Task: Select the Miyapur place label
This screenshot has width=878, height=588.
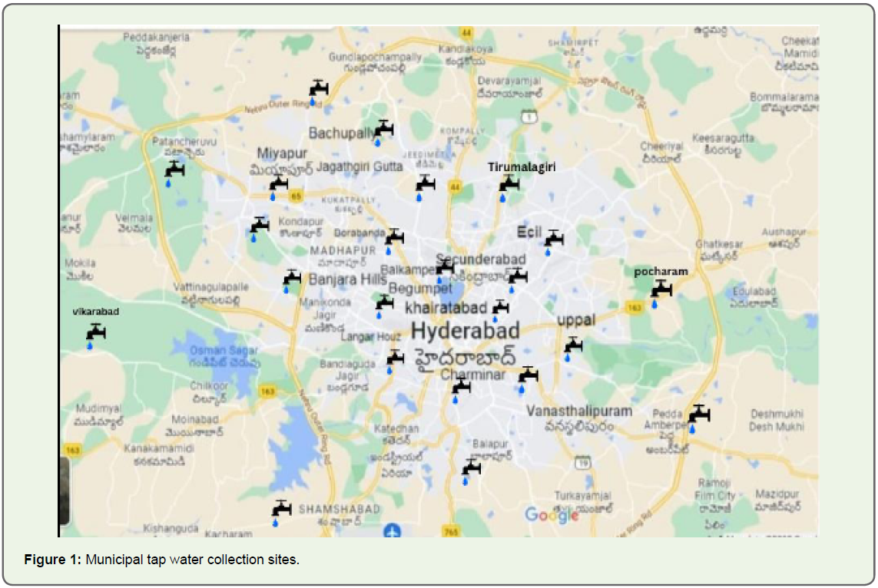Action: tap(282, 154)
